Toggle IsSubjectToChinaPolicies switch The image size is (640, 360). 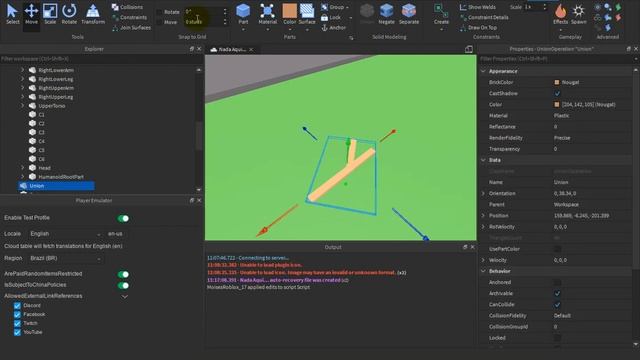coord(123,285)
